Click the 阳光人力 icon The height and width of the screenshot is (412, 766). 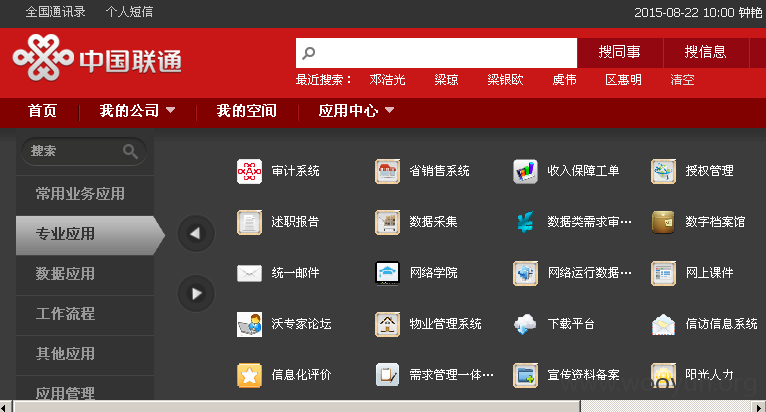click(663, 375)
